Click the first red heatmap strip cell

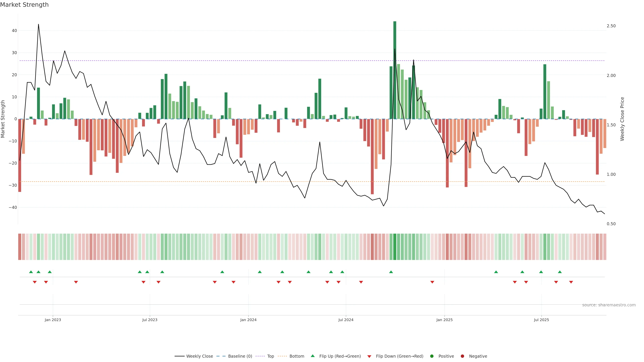tap(19, 247)
